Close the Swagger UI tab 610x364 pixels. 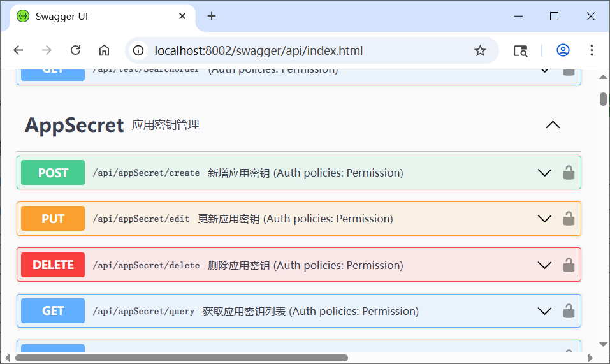click(x=182, y=16)
